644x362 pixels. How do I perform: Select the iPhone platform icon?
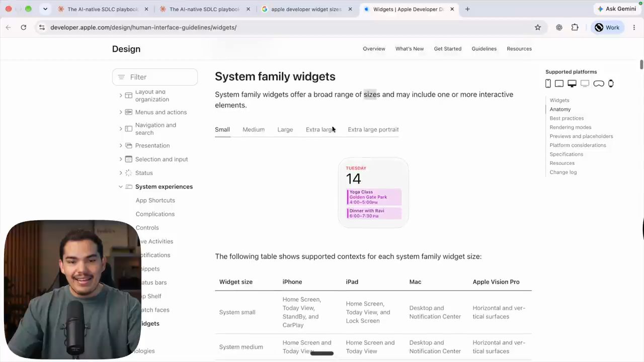tap(548, 83)
